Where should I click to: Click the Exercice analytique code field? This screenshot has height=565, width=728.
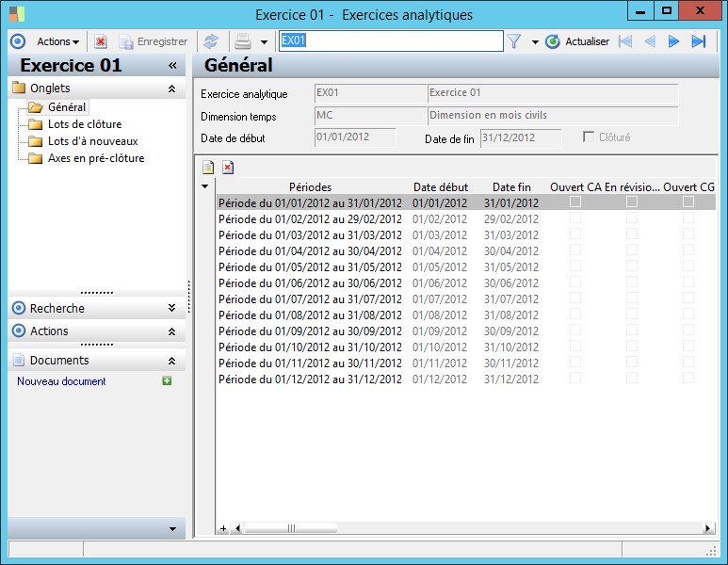pyautogui.click(x=369, y=93)
